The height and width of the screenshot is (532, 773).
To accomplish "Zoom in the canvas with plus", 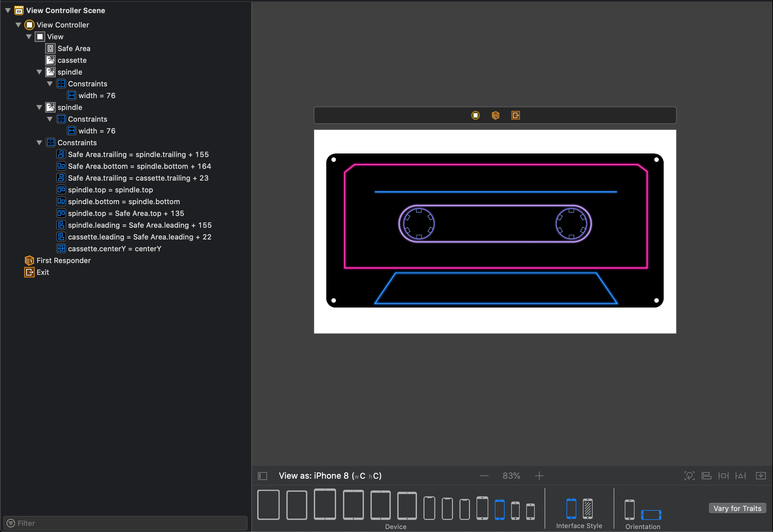I will point(539,476).
